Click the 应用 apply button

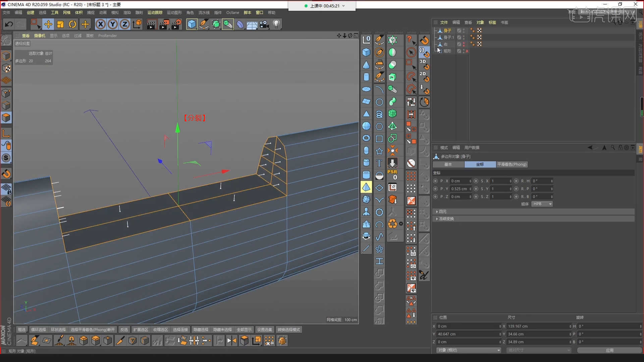click(x=609, y=350)
